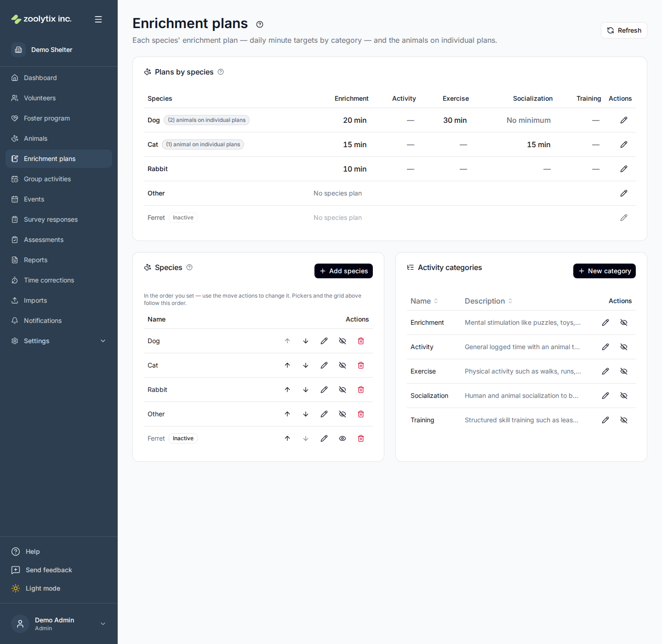Delete the Cat species
Image resolution: width=662 pixels, height=644 pixels.
tap(361, 365)
